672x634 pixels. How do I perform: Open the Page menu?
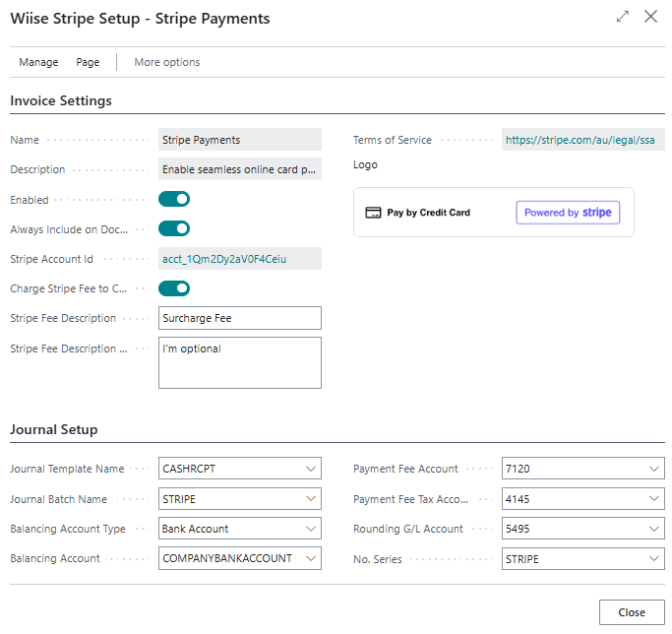pos(88,62)
